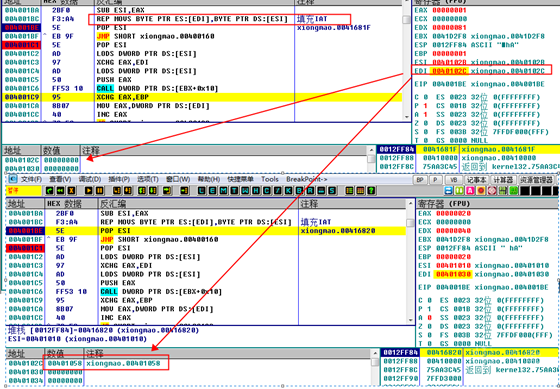The width and height of the screenshot is (560, 389).
Task: Click the Run program play icon
Action: click(89, 191)
